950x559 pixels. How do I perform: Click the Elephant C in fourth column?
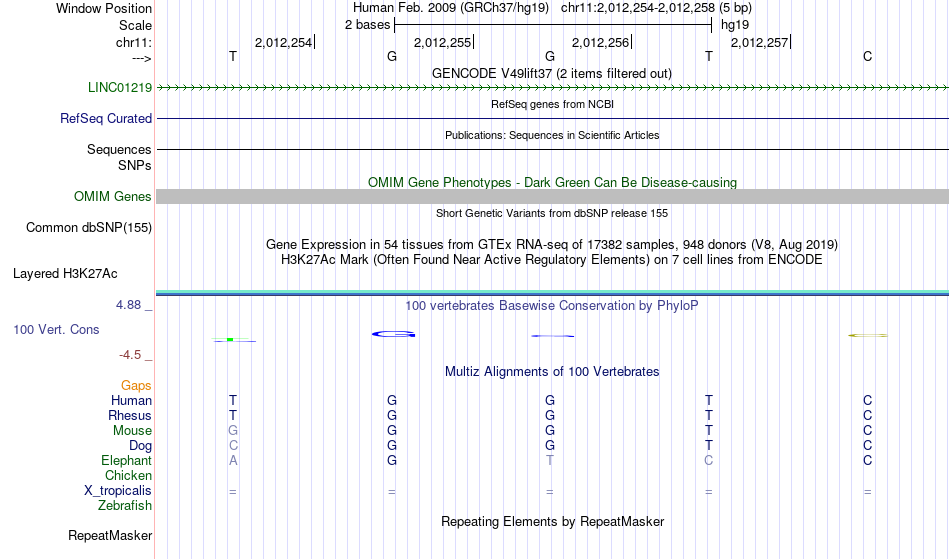[708, 460]
